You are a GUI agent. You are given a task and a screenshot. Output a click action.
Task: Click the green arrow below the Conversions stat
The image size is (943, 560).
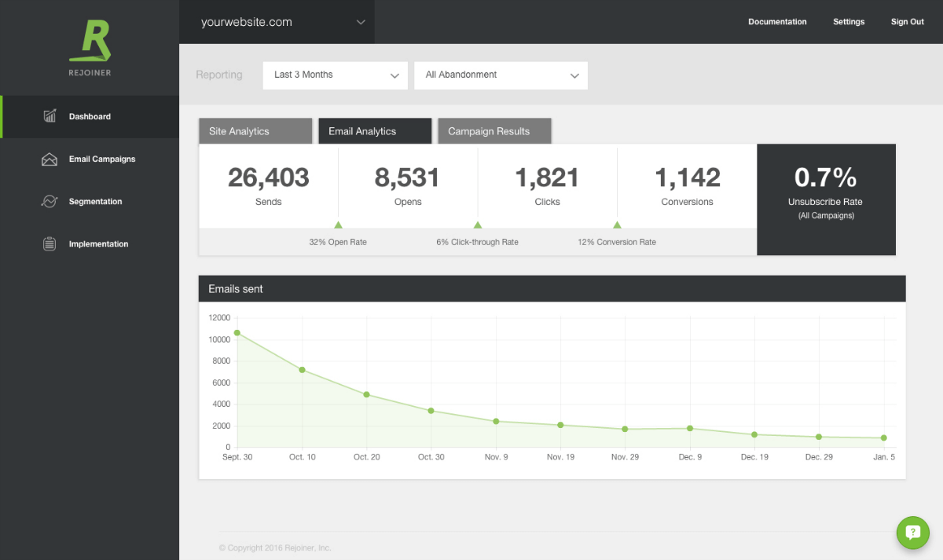coord(618,225)
